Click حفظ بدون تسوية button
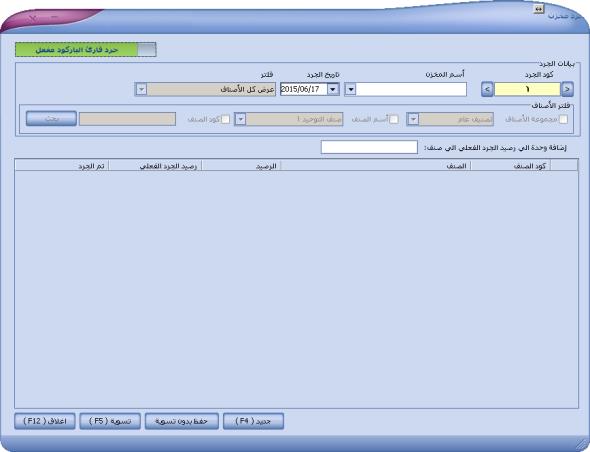Image resolution: width=590 pixels, height=452 pixels. click(182, 421)
